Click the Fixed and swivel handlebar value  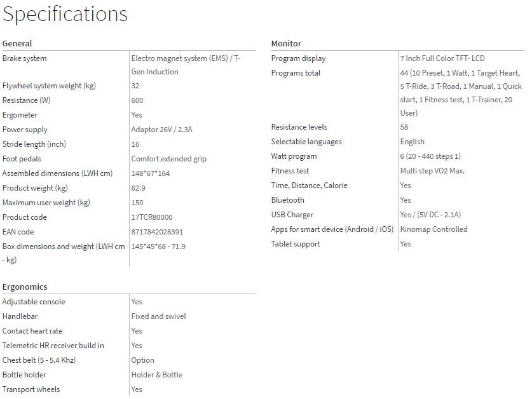[159, 316]
